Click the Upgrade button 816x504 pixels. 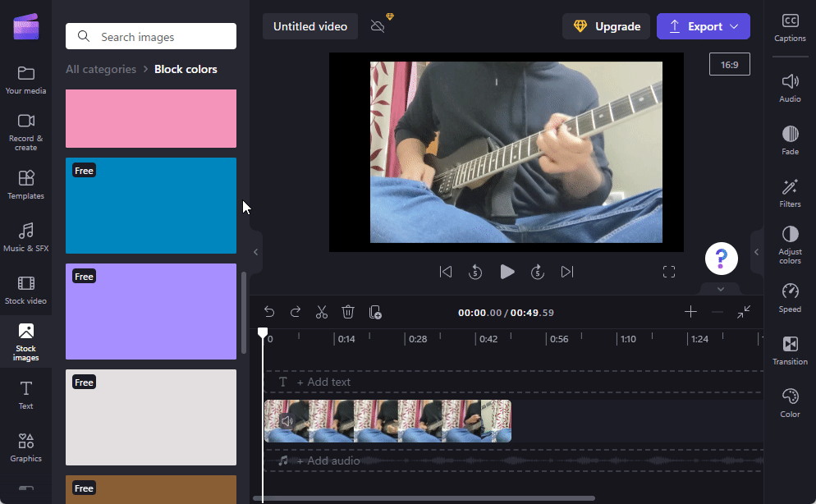point(606,26)
